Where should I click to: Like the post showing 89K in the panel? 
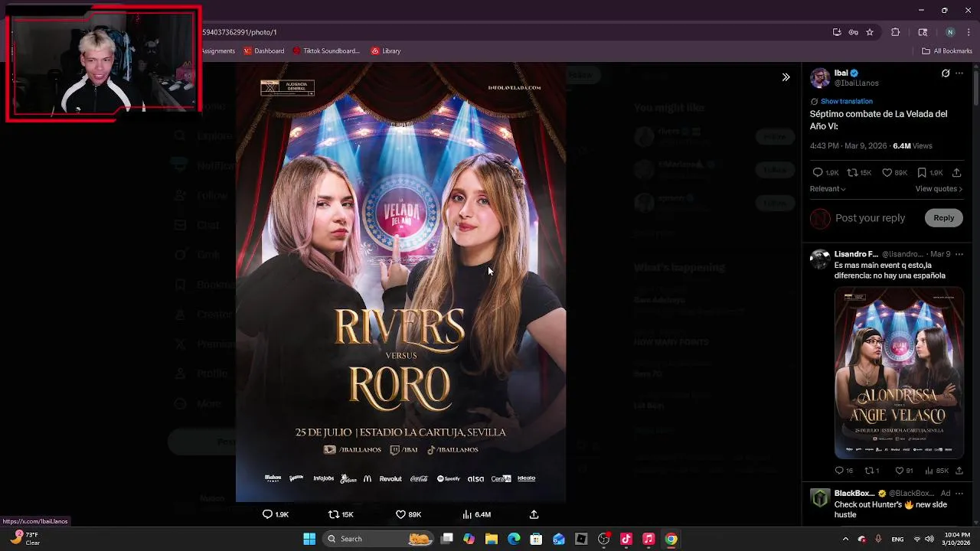[887, 173]
